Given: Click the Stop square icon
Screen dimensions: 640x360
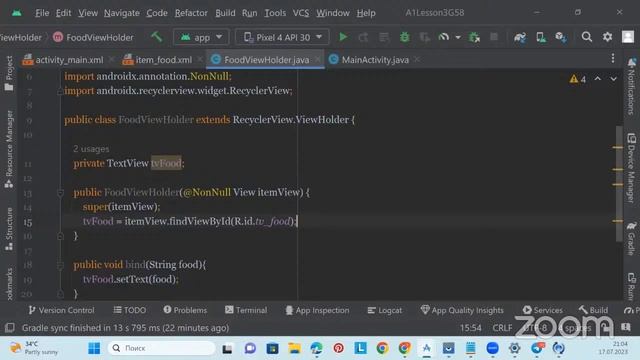Looking at the screenshot, I should coord(494,37).
